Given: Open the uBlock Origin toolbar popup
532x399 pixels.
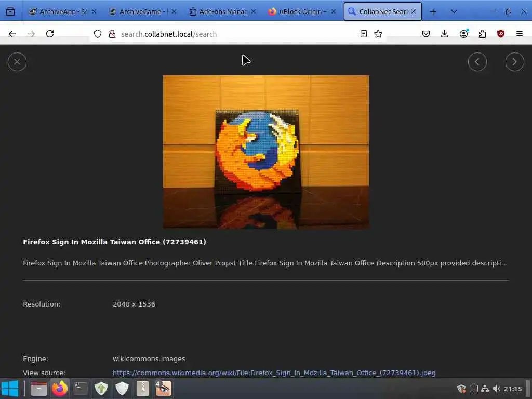Looking at the screenshot, I should [x=501, y=34].
